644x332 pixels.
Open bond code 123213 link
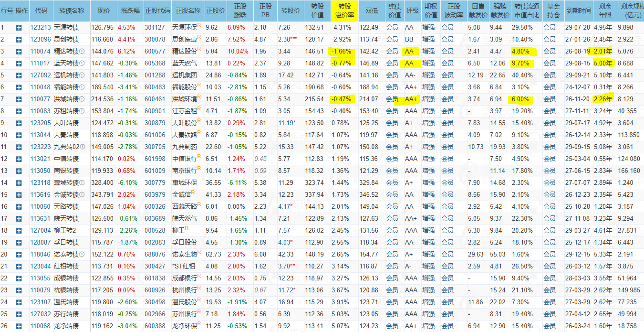coord(40,28)
